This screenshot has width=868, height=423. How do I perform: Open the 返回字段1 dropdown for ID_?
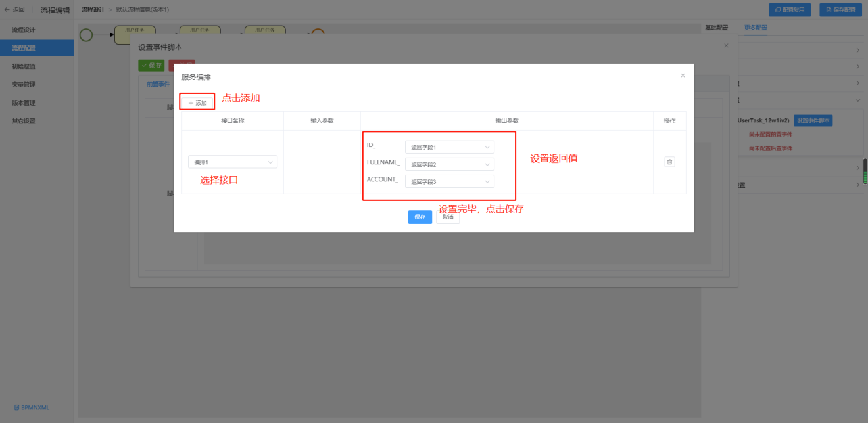[449, 147]
